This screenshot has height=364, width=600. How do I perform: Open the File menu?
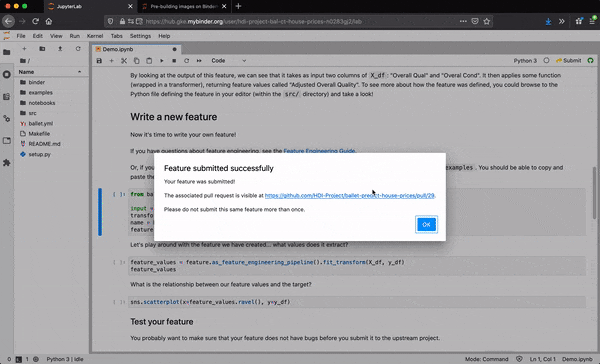pyautogui.click(x=21, y=36)
